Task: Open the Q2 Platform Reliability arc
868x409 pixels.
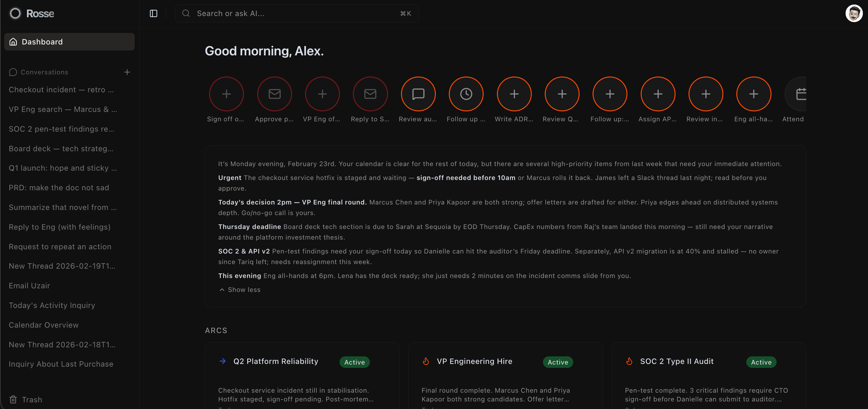Action: [x=275, y=362]
